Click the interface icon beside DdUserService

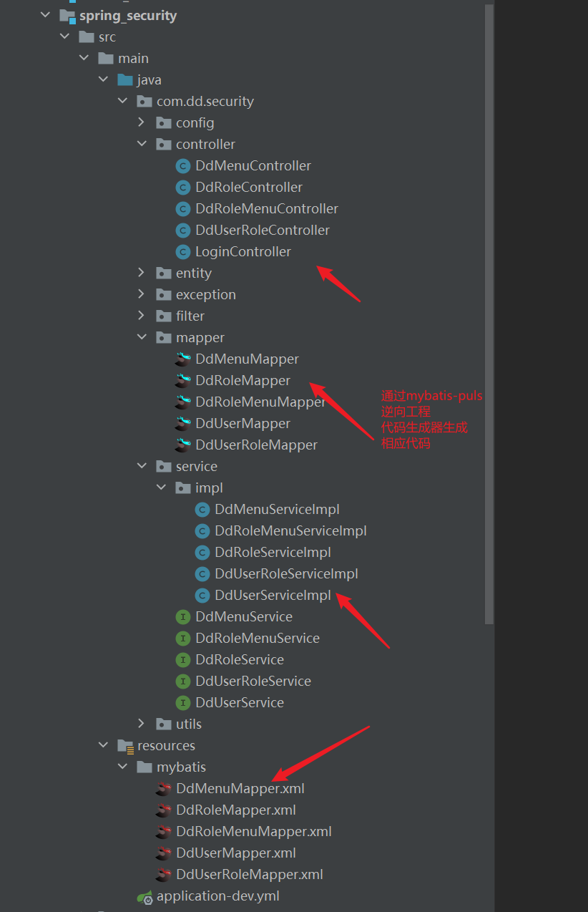[184, 702]
